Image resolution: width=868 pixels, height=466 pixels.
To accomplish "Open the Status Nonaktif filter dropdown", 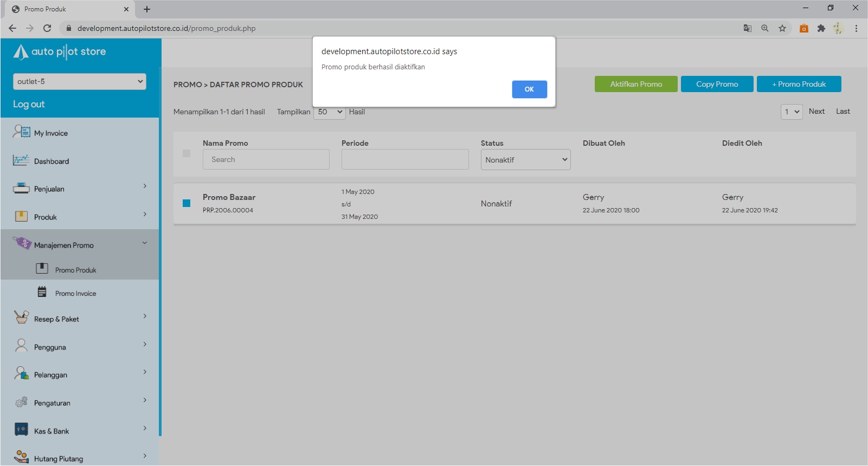I will click(x=525, y=160).
